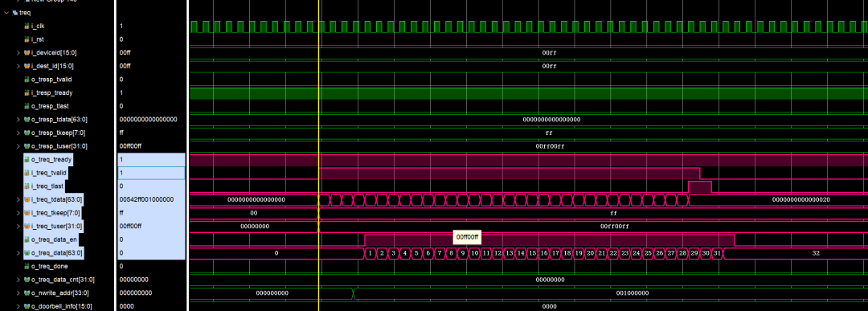868x311 pixels.
Task: Select the i_treq_tvalid signal name
Action: click(49, 173)
